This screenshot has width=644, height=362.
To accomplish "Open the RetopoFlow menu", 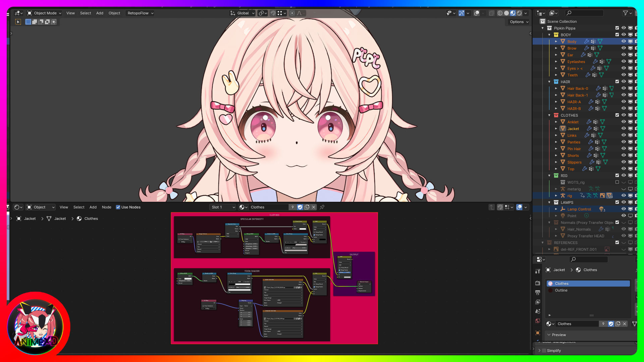I will tap(140, 13).
